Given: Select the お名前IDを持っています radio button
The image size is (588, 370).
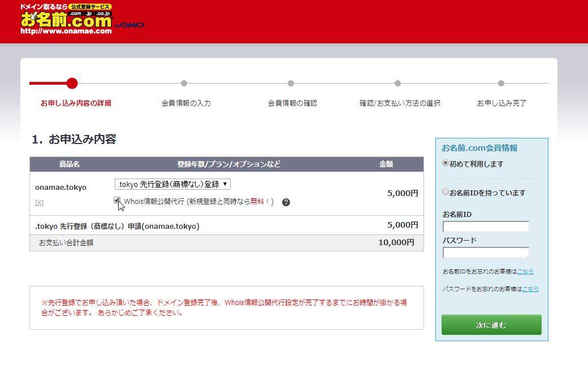Looking at the screenshot, I should click(446, 191).
